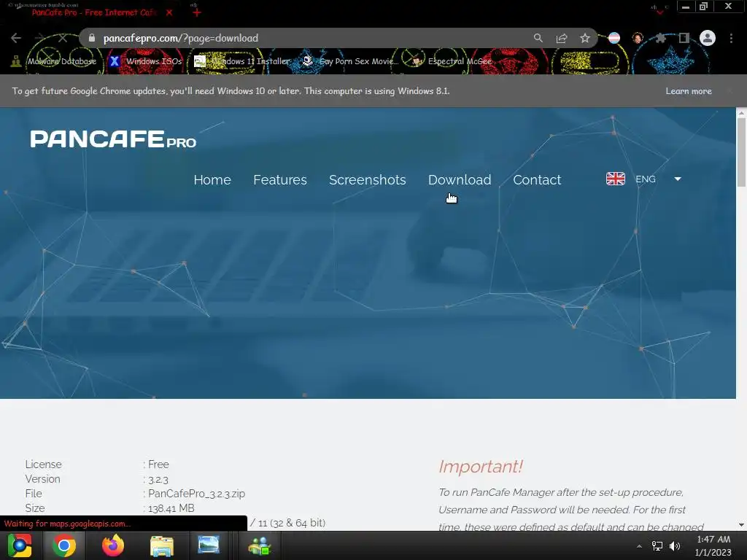Open the network tray icon

coord(657,546)
